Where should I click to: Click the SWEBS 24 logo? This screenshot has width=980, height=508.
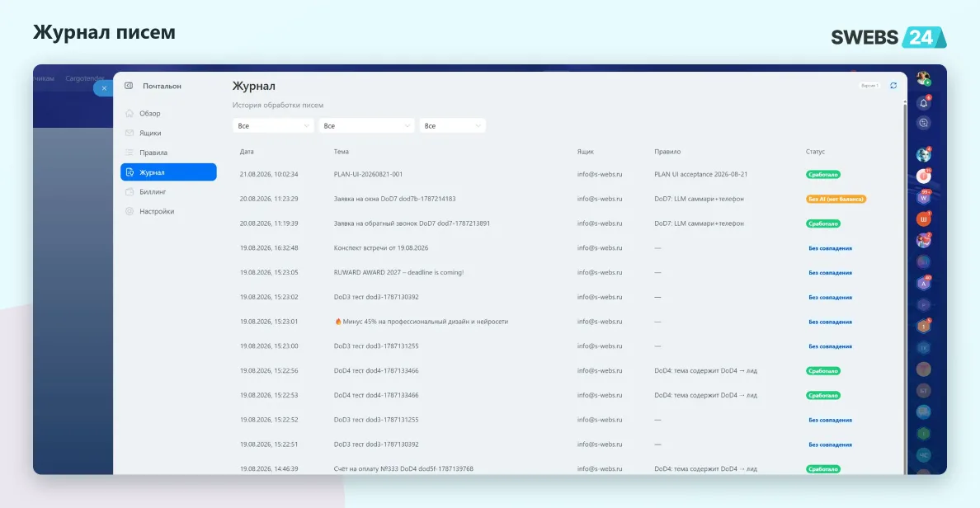click(888, 37)
